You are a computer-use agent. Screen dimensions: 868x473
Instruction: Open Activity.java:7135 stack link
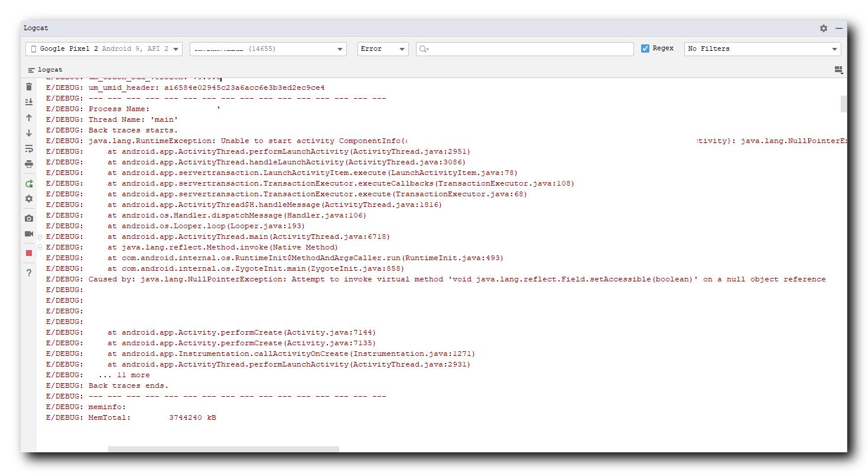coord(329,343)
